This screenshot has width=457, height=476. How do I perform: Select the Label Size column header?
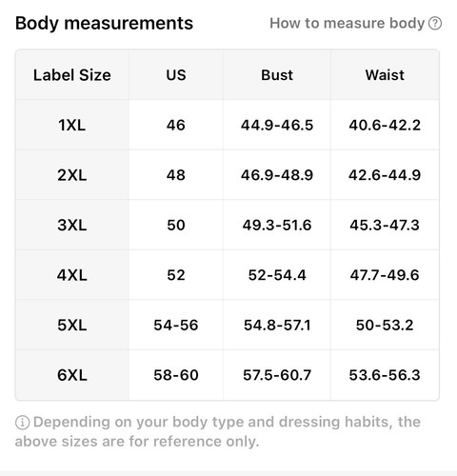(x=72, y=75)
